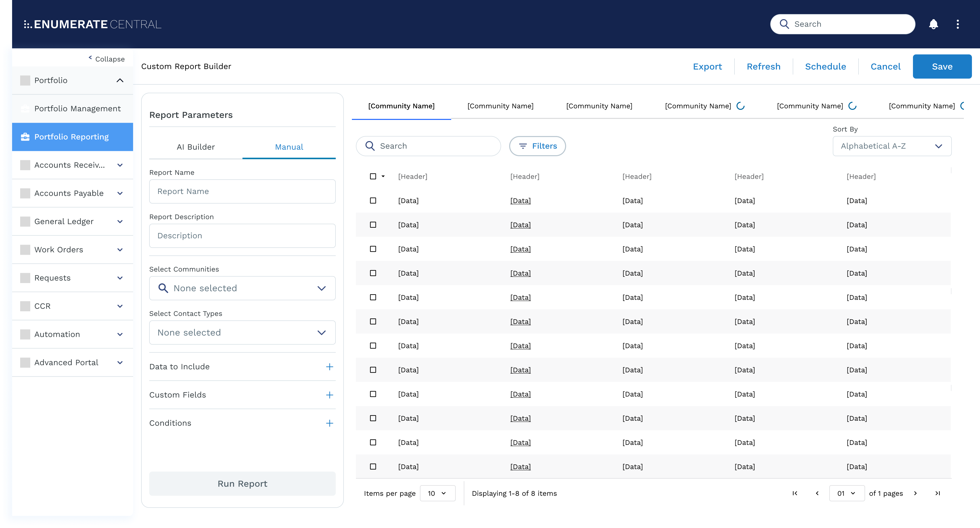Switch to the Manual tab
The width and height of the screenshot is (980, 528).
[289, 147]
